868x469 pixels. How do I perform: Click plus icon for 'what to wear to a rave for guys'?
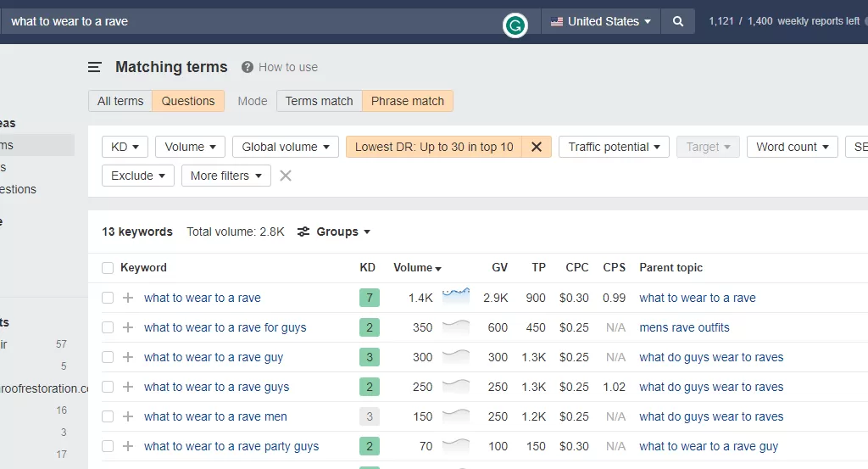click(128, 328)
